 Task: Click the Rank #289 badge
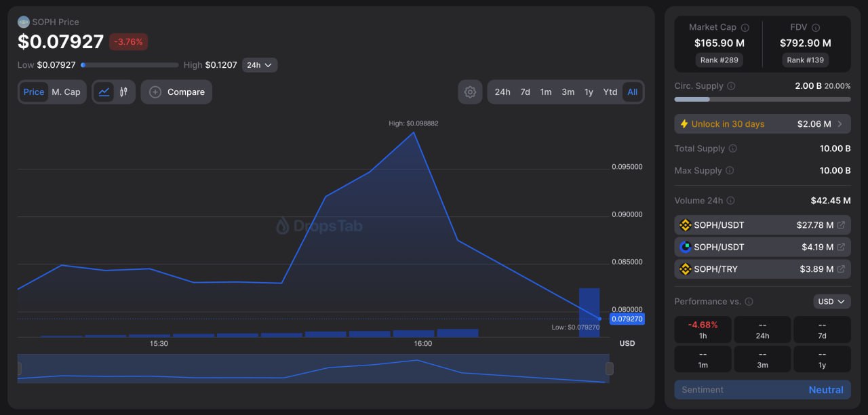719,60
